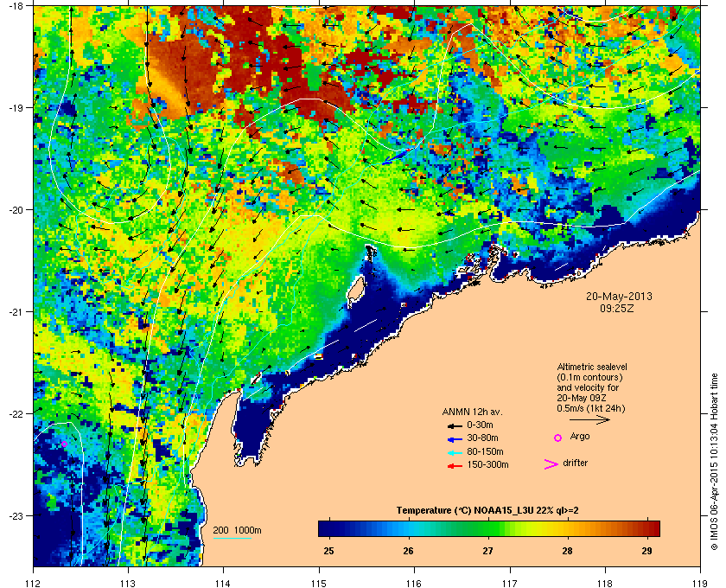Click the blue 30-80m arrow legend icon
726x588 pixels.
tap(455, 438)
